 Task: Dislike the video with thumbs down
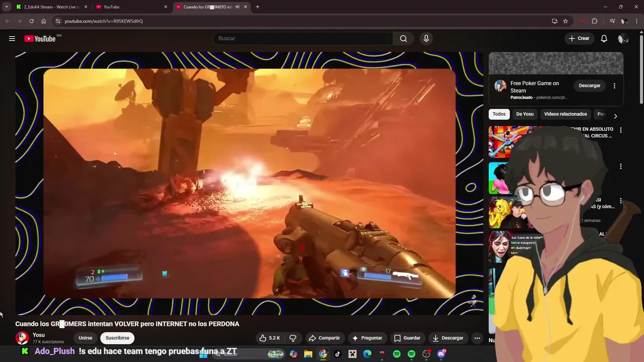(x=293, y=338)
